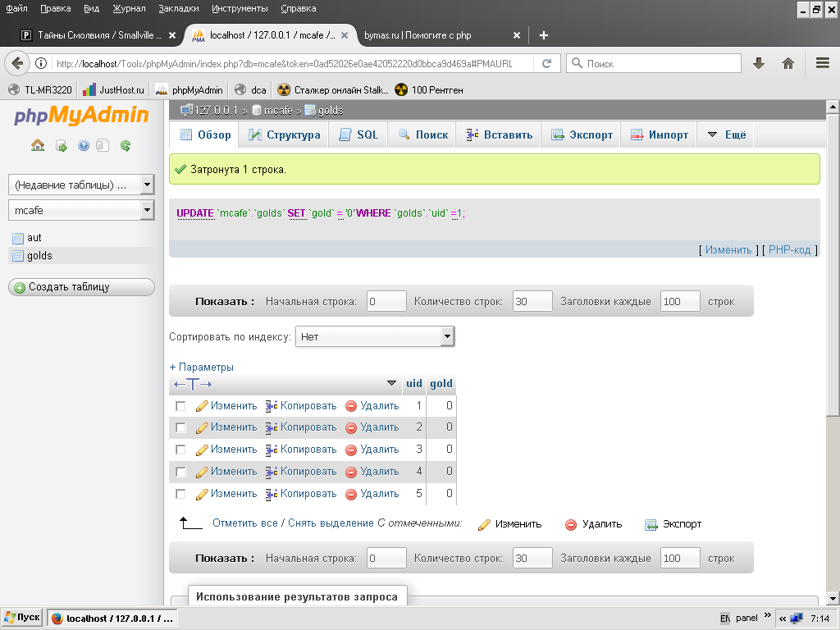Open Firefox hamburger menu

point(822,63)
